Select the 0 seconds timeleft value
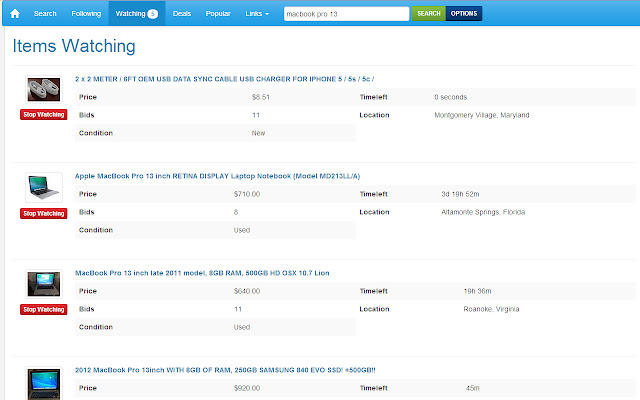Image resolution: width=640 pixels, height=400 pixels. [451, 97]
